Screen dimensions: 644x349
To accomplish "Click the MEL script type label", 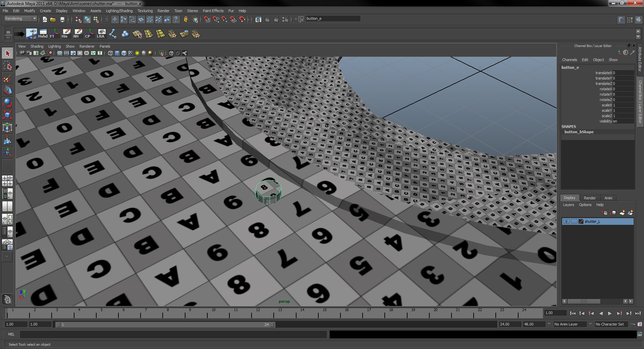I will (x=11, y=334).
